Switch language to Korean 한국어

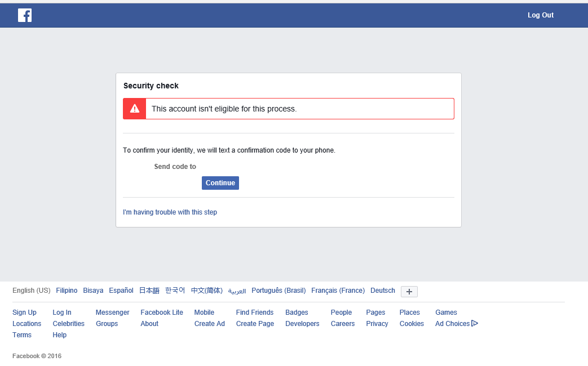pos(175,291)
